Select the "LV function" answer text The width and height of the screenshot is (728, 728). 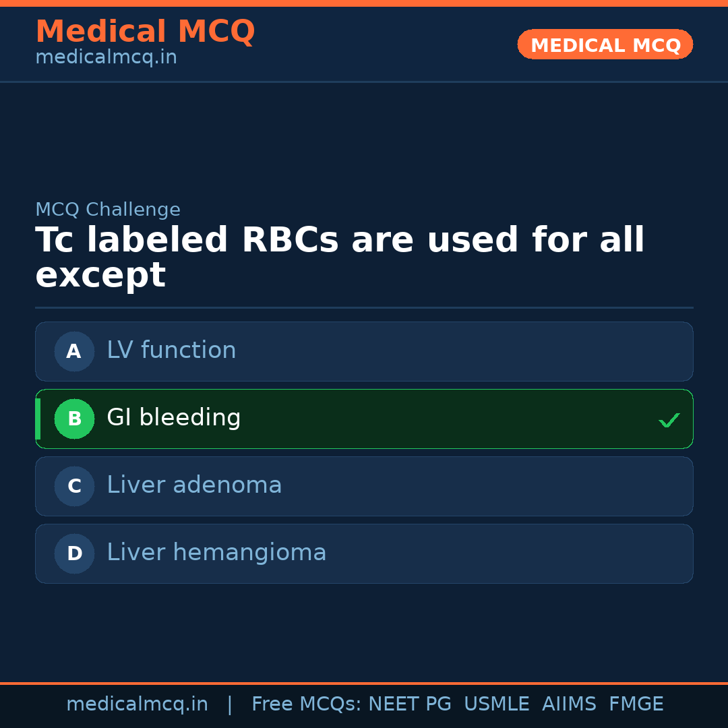(x=171, y=351)
